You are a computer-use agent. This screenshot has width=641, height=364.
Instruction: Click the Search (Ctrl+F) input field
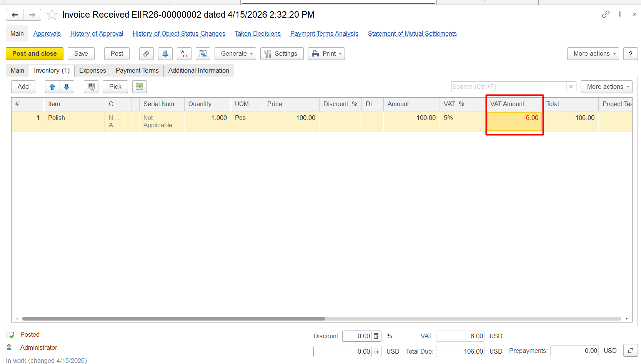[x=508, y=87]
